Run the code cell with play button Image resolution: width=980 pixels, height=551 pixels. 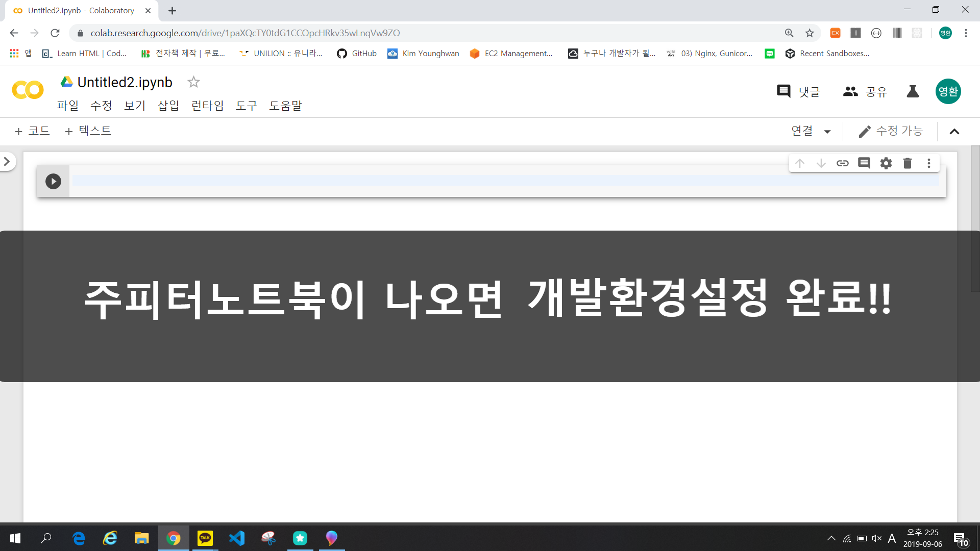pyautogui.click(x=53, y=181)
